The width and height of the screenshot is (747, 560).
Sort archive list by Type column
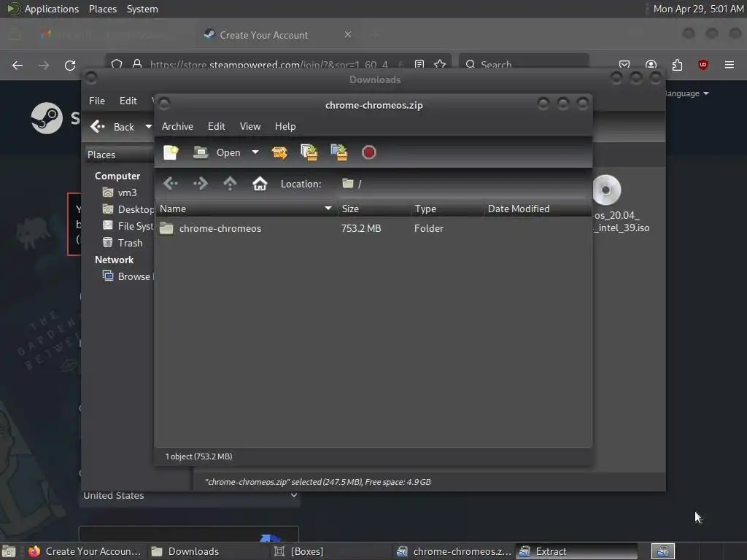pos(447,209)
